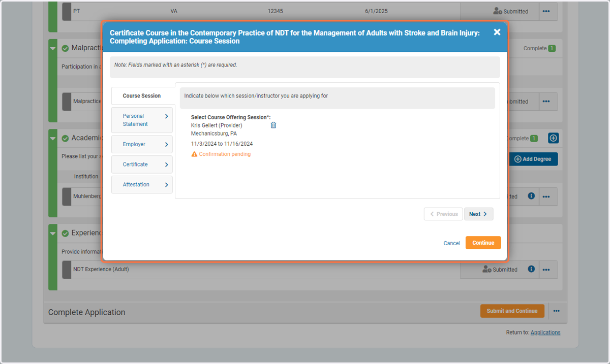Delete the selected Kris Gellert session

(273, 125)
